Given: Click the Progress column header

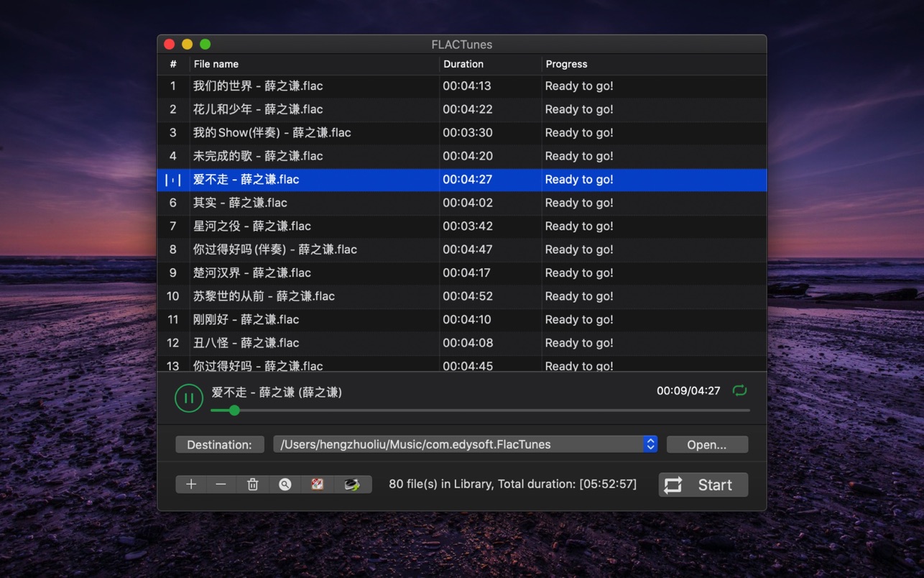Looking at the screenshot, I should click(566, 64).
